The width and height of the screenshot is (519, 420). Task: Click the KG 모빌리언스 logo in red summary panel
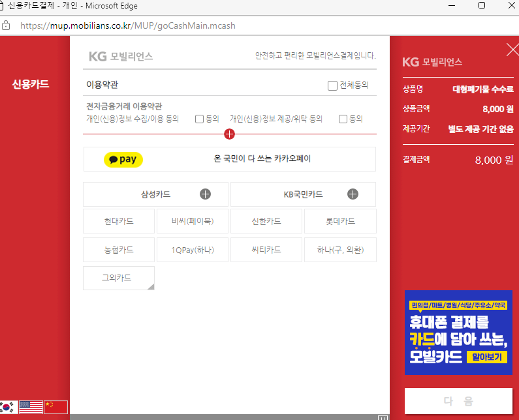pos(432,62)
